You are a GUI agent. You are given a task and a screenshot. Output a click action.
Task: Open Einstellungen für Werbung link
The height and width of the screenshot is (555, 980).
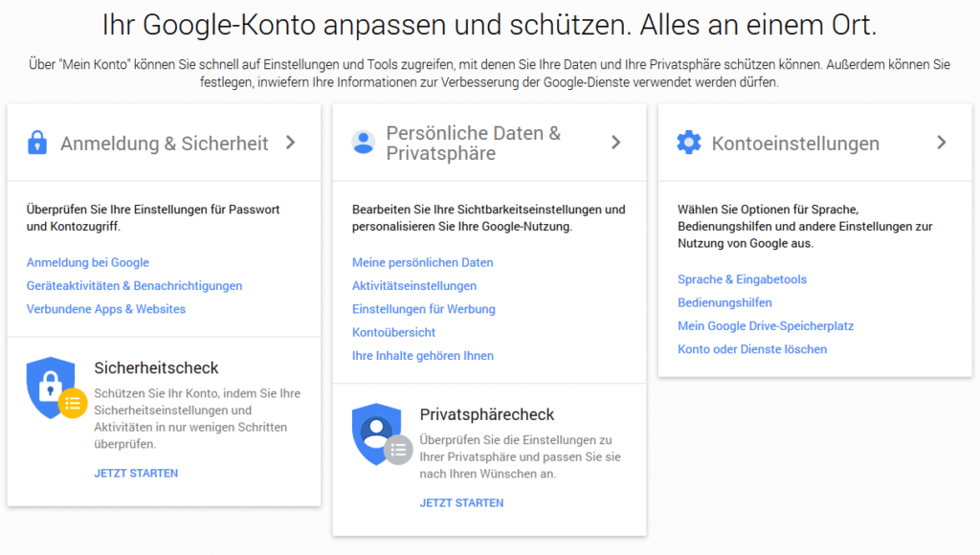(x=423, y=309)
